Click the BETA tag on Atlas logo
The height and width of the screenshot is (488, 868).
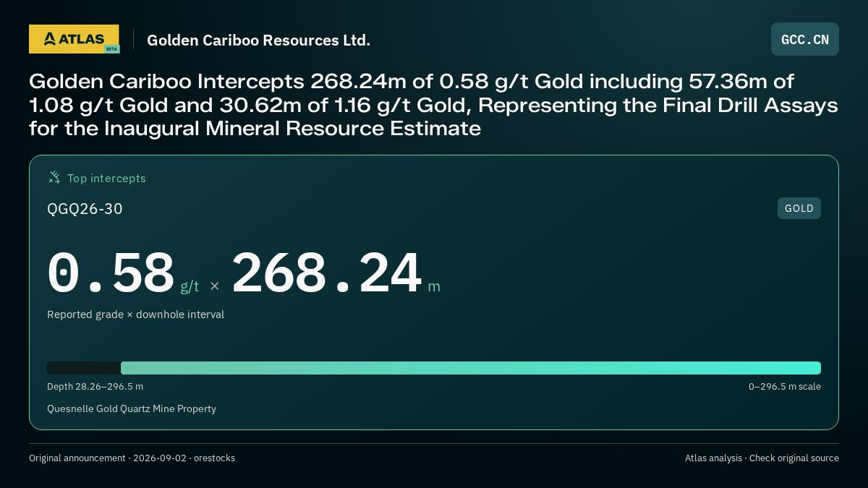[111, 49]
